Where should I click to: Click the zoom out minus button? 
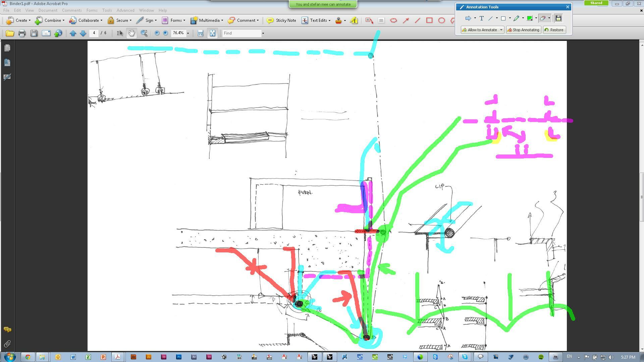coord(157,33)
